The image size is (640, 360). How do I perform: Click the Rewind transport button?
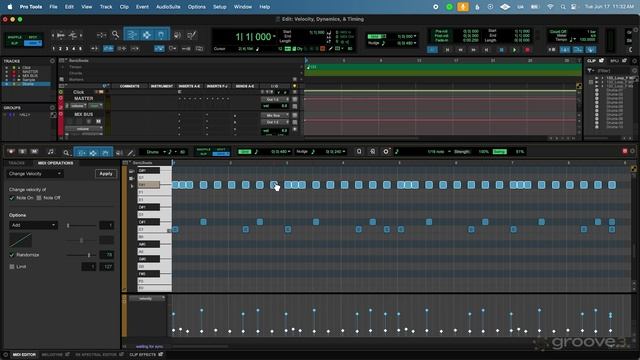460,50
